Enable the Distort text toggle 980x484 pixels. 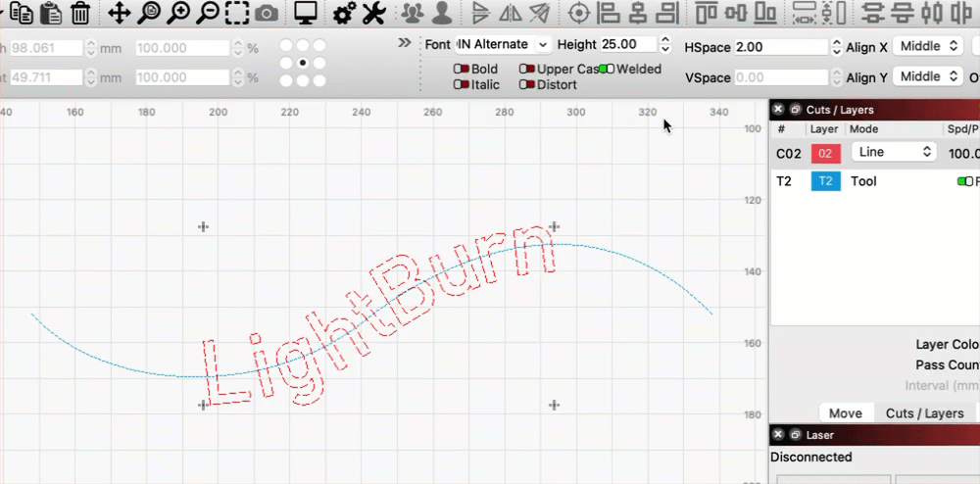click(526, 85)
